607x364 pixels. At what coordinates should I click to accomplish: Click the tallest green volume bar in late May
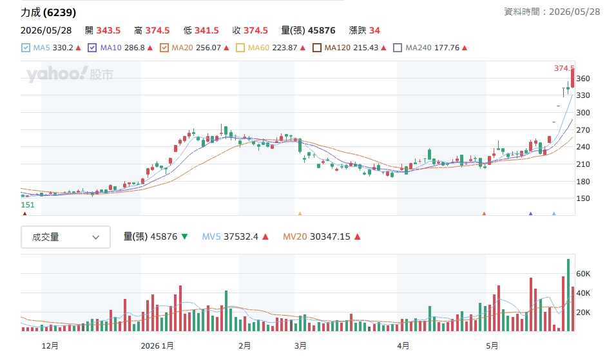pyautogui.click(x=568, y=295)
